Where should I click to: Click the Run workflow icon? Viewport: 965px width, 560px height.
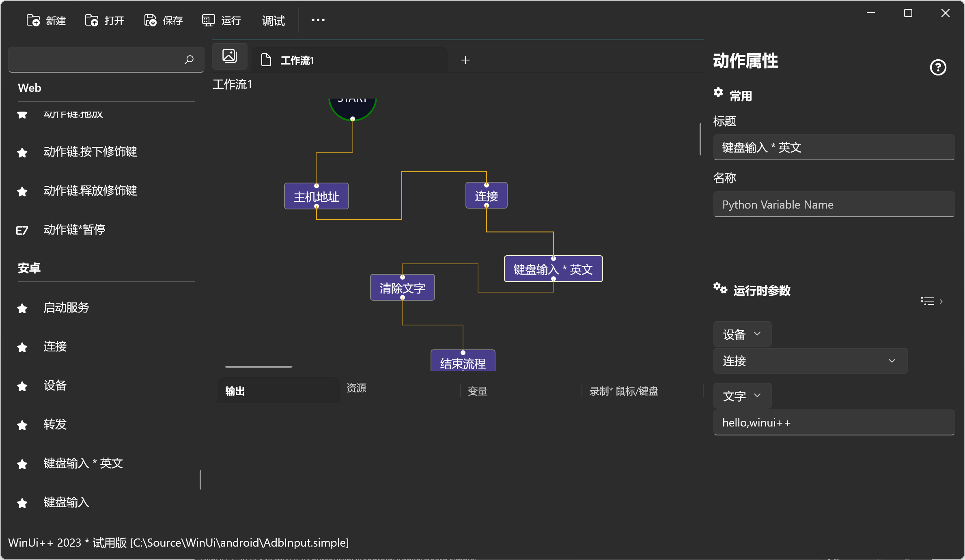click(x=208, y=20)
